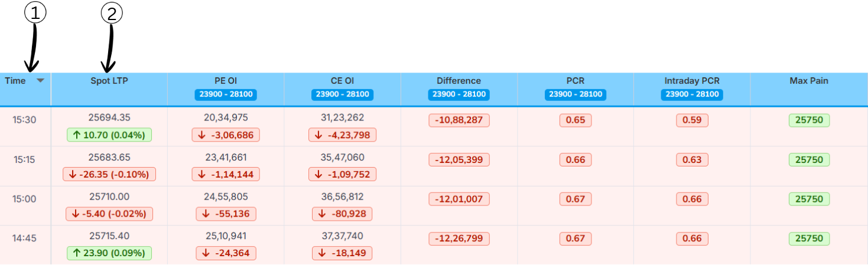Open the PCR column range badge

coord(576,94)
